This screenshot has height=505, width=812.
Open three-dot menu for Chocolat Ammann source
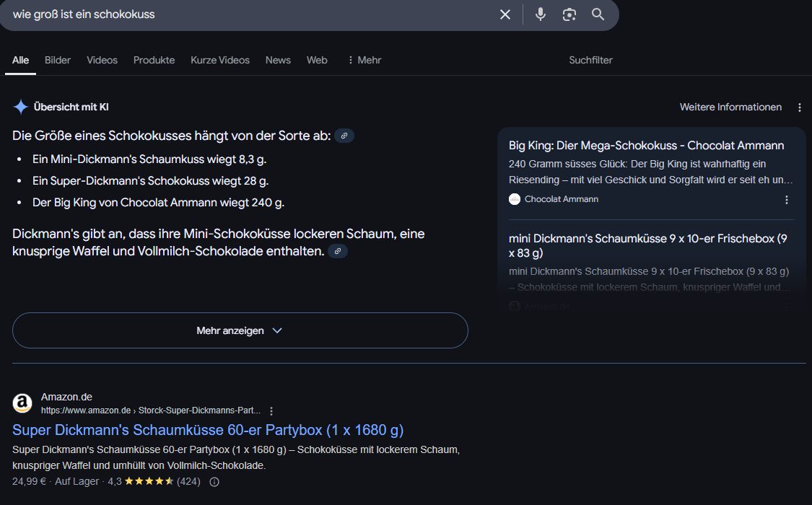coord(787,200)
